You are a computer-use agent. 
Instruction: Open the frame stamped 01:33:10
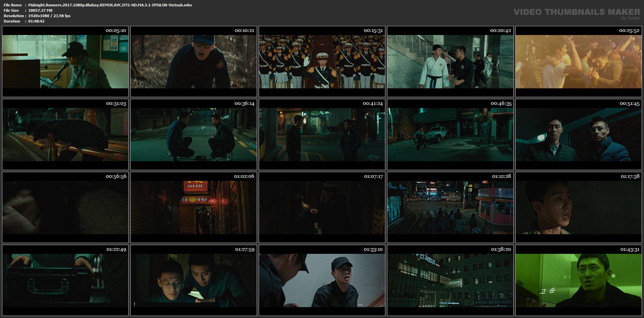[322, 280]
